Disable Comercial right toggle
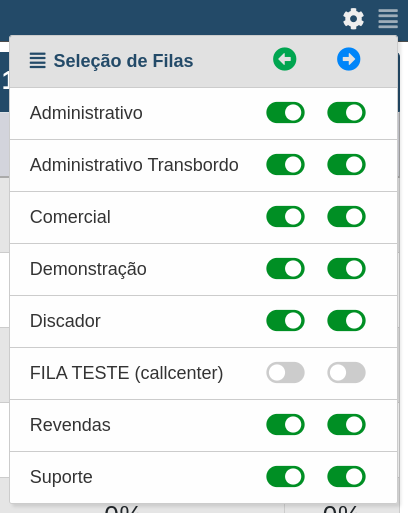This screenshot has width=408, height=513. pos(346,217)
